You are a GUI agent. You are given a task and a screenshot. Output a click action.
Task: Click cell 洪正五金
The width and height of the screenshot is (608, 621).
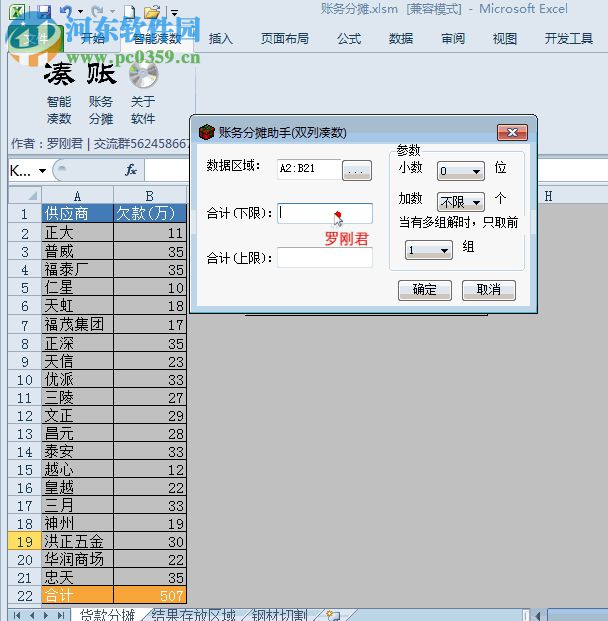77,541
